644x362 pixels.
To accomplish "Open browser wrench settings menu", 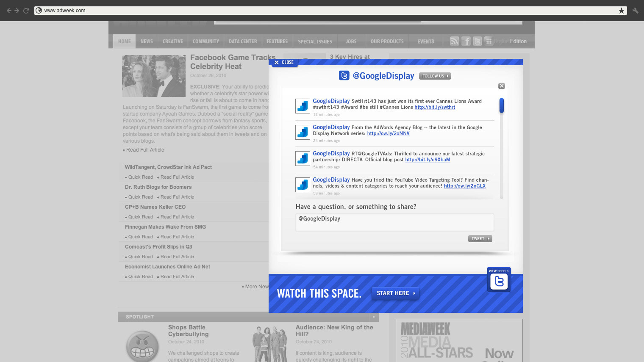I will (x=635, y=11).
